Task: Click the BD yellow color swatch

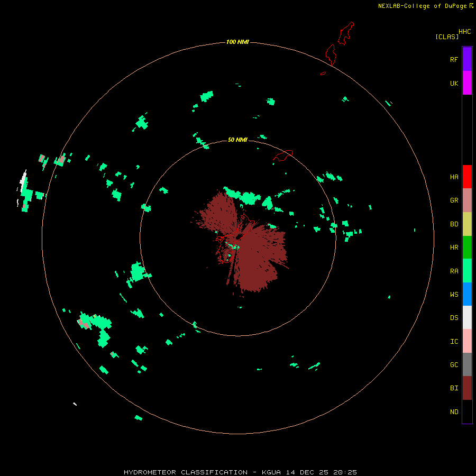Action: 467,224
